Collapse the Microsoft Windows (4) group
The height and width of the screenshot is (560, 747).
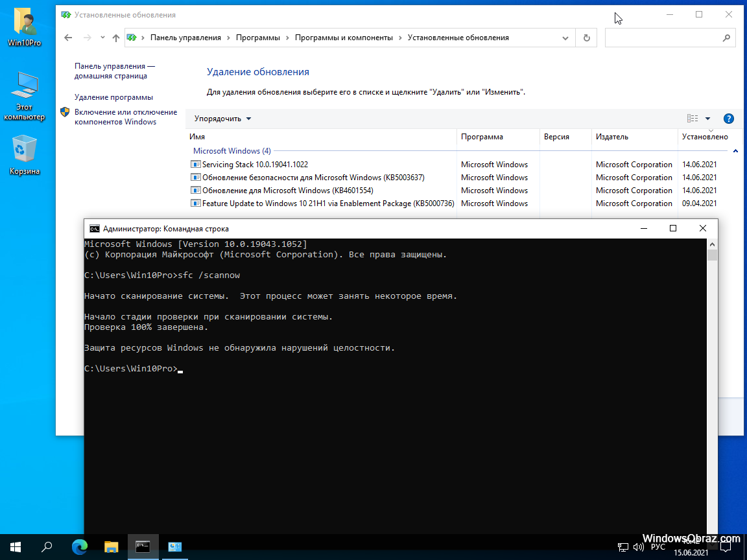click(x=735, y=151)
